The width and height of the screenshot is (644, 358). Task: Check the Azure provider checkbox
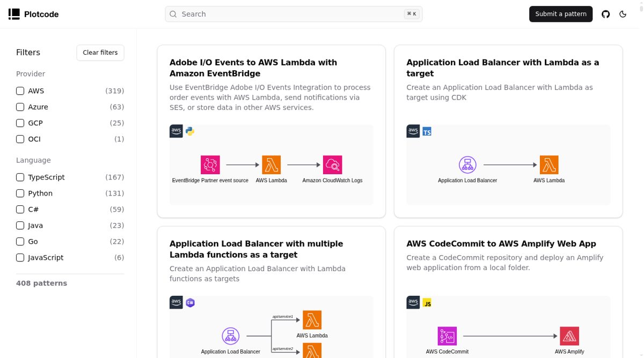[20, 107]
